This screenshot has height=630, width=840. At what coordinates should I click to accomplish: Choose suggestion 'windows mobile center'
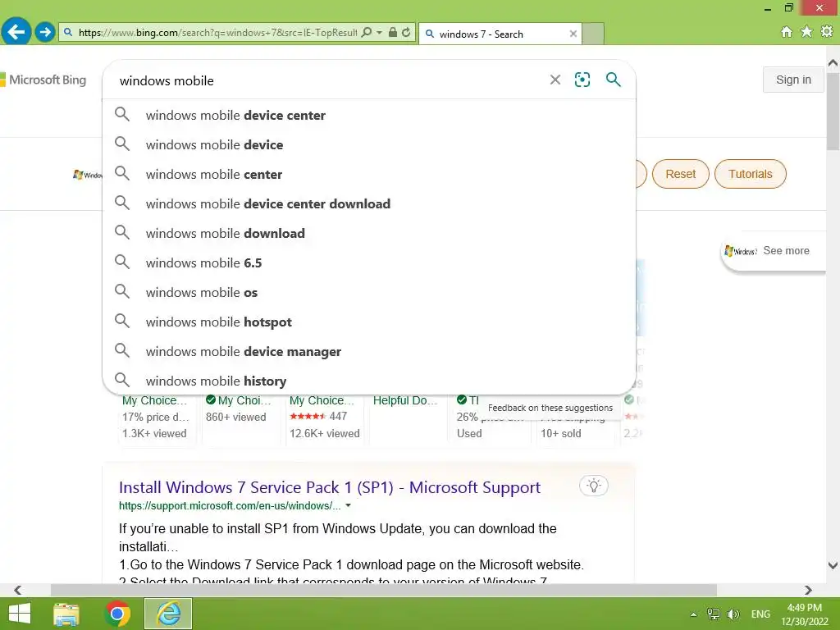click(369, 174)
